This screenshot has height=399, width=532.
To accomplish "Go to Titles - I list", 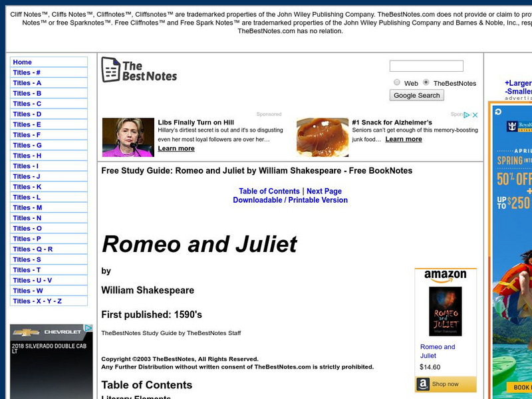I will point(49,166).
